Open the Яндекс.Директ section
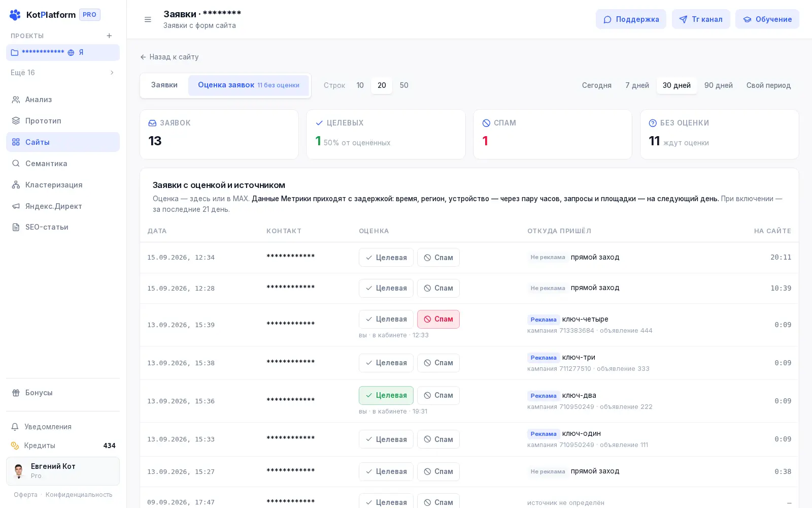812x508 pixels. (63, 206)
